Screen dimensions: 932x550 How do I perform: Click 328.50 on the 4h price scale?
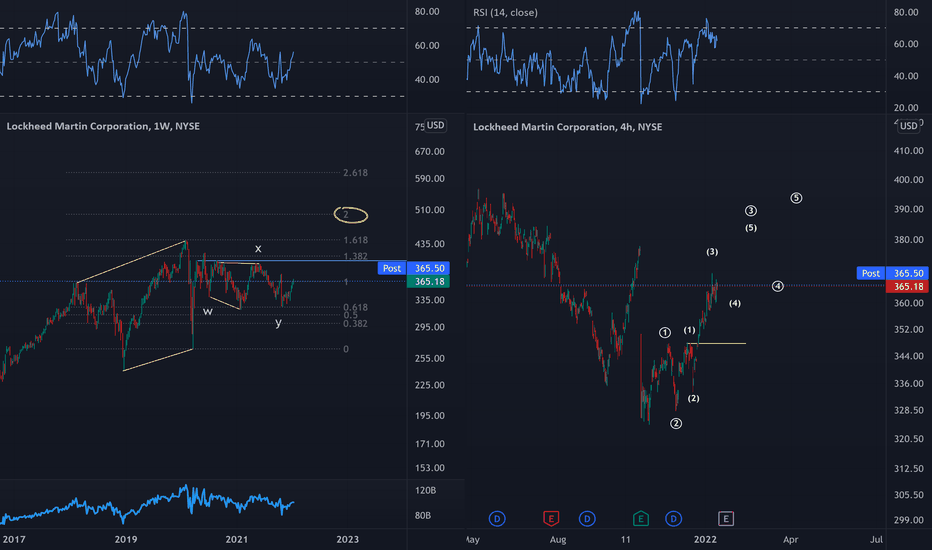pyautogui.click(x=909, y=410)
